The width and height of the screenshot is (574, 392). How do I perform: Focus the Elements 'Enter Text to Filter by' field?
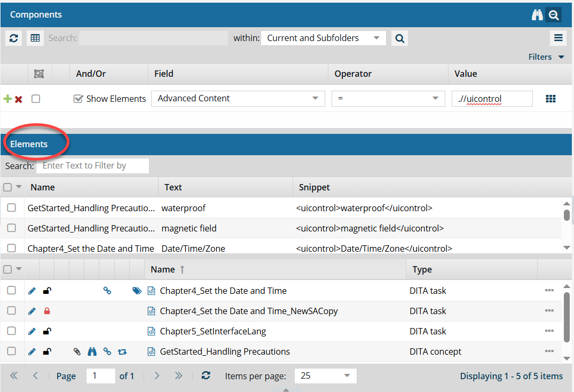(x=92, y=166)
